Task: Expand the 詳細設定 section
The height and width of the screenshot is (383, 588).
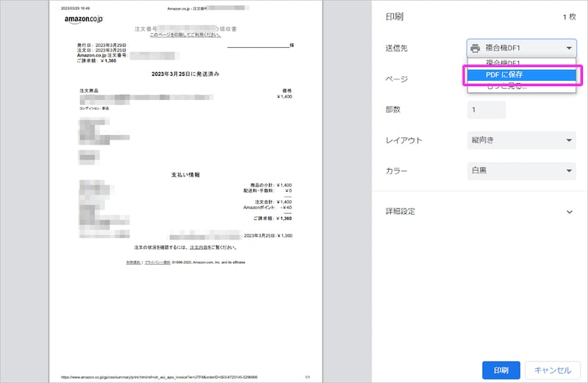Action: click(479, 212)
